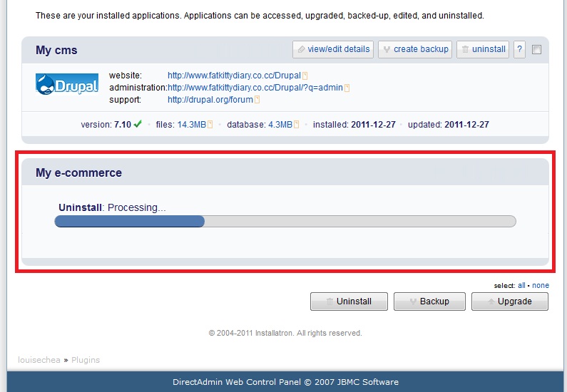Image resolution: width=567 pixels, height=392 pixels.
Task: Click the external icon after support URL
Action: 257,100
